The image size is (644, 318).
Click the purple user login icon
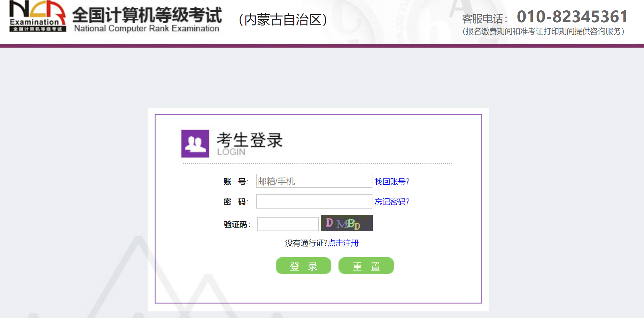click(195, 144)
